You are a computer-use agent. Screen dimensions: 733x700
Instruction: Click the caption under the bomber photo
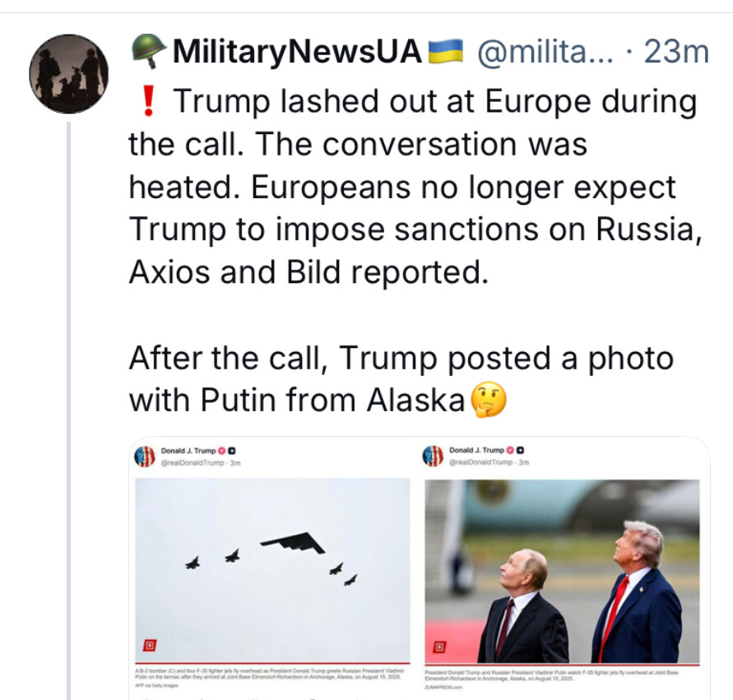click(x=271, y=676)
